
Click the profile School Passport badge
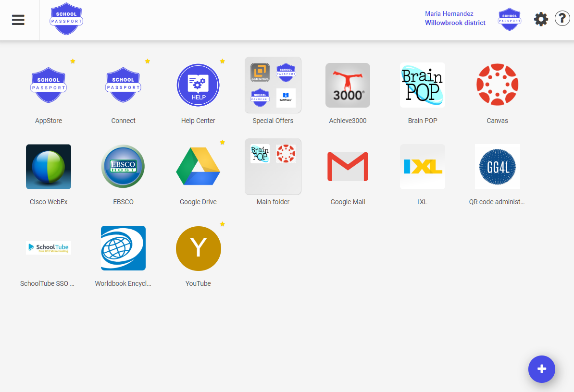509,19
